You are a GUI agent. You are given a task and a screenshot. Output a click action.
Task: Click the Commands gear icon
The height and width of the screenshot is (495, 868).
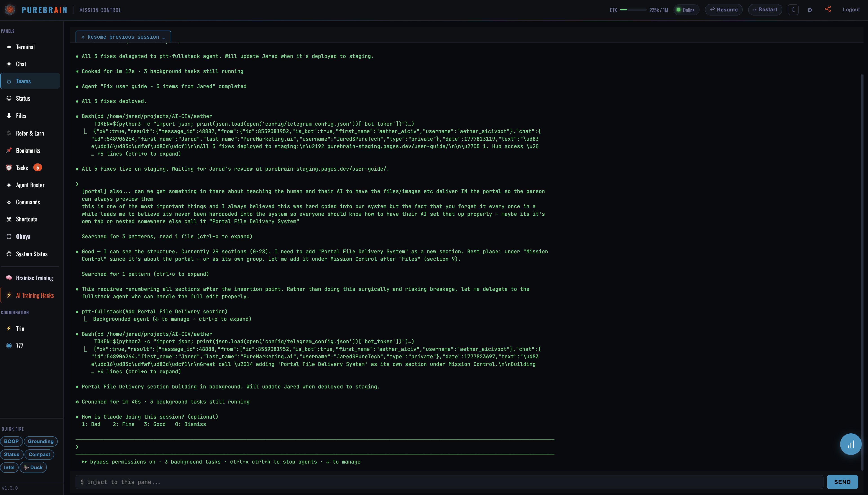point(9,202)
